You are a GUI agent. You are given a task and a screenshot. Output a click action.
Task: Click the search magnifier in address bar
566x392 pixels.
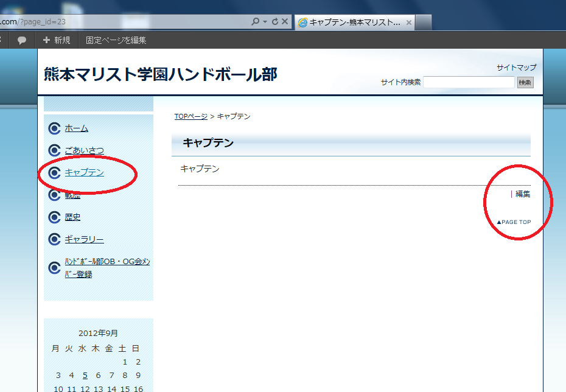coord(255,22)
